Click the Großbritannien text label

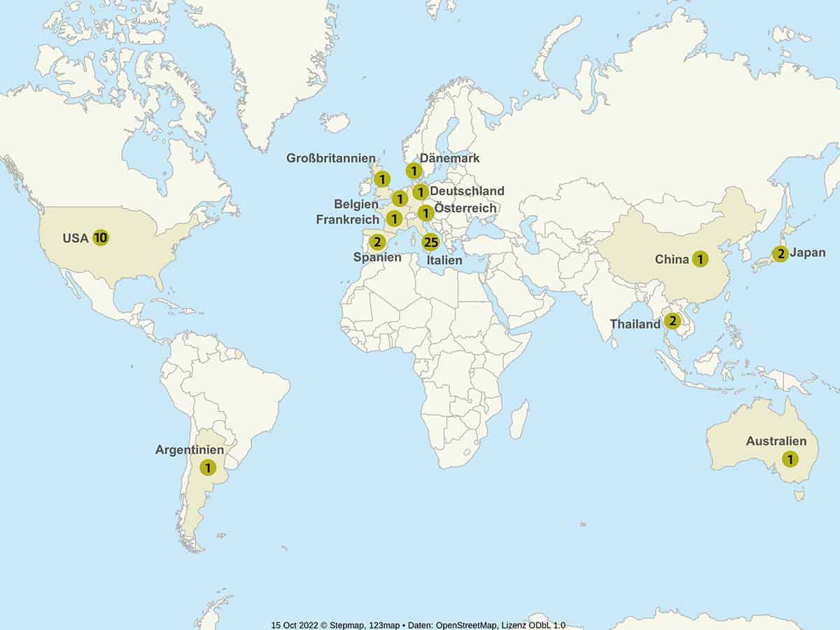coord(330,158)
